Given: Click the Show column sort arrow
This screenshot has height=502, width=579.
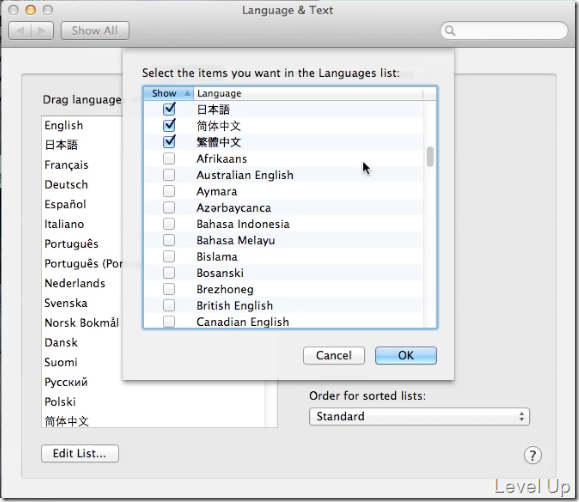Looking at the screenshot, I should pyautogui.click(x=187, y=93).
